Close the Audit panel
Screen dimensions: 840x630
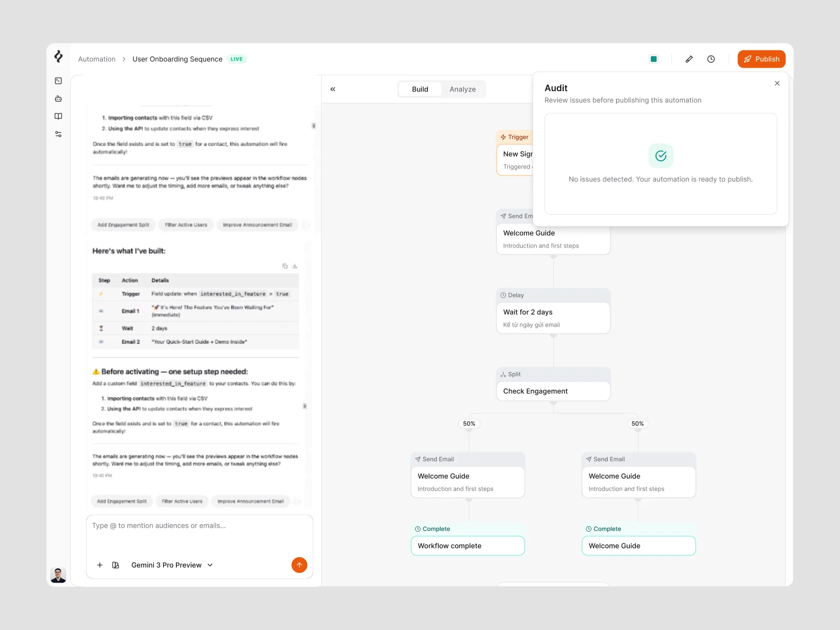(777, 84)
